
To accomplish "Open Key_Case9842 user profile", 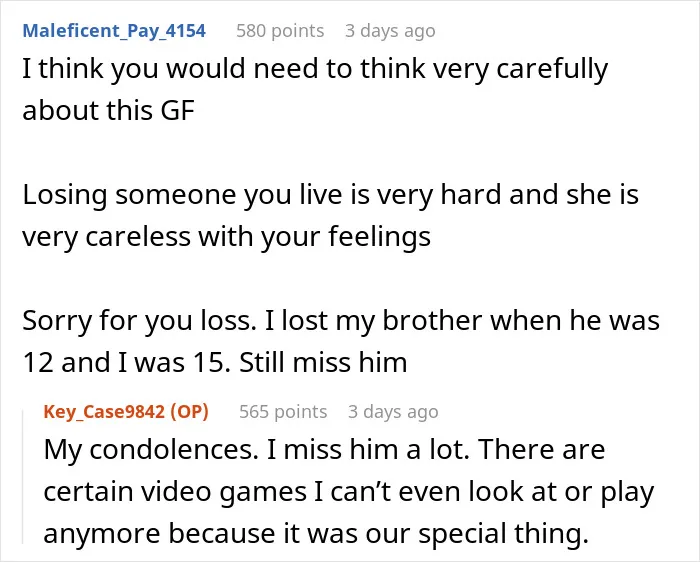I will click(104, 411).
